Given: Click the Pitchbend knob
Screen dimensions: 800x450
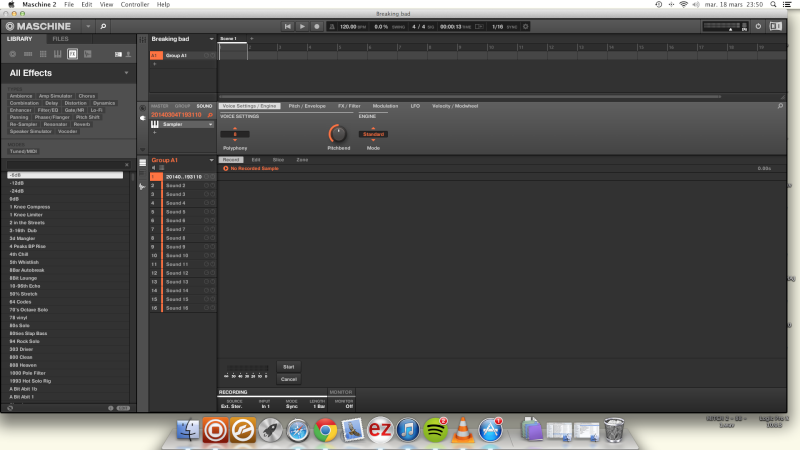Looking at the screenshot, I should click(337, 134).
